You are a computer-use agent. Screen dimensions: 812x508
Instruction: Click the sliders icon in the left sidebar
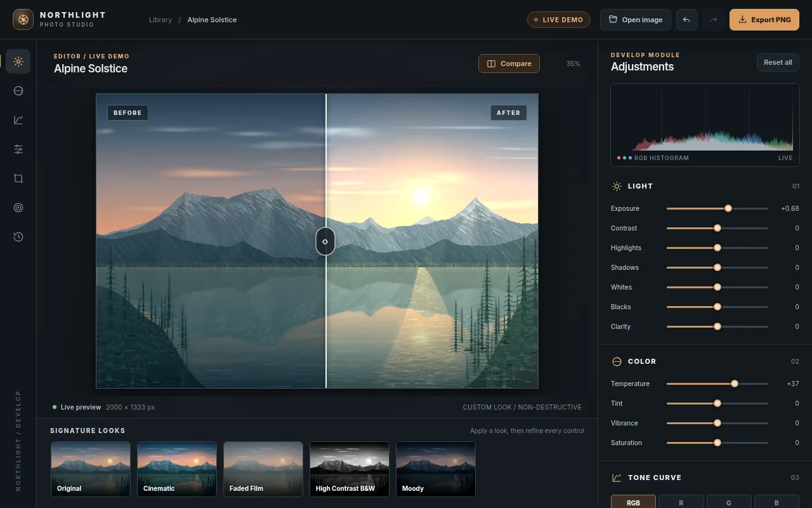coord(18,149)
